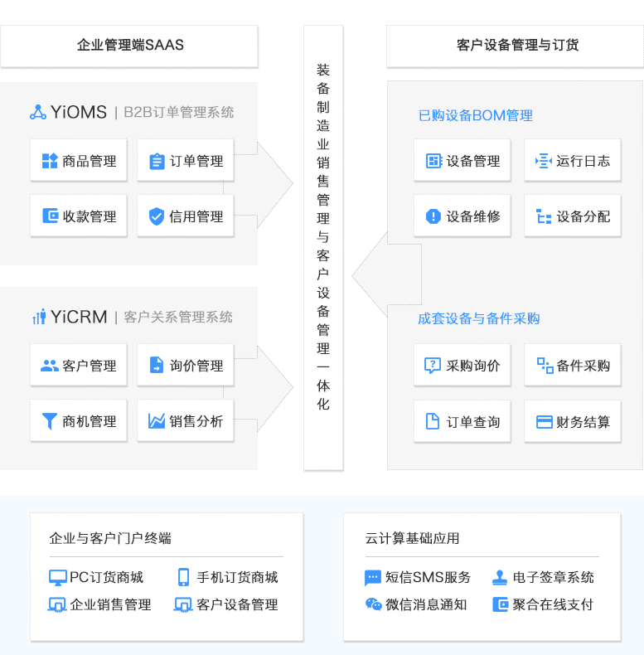Select the 设备分配 card
Screen dimensions: 644x655
pyautogui.click(x=573, y=216)
